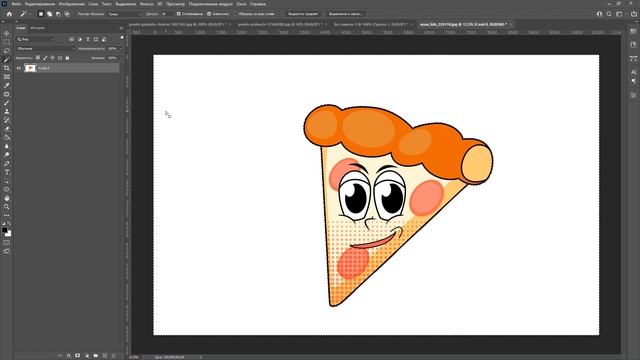Open the share icon at top right

(634, 14)
